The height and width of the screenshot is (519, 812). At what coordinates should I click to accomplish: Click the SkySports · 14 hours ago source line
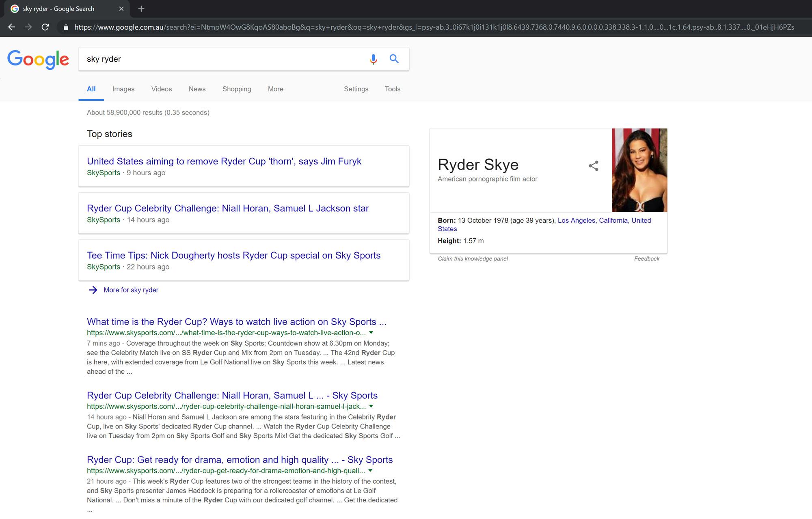[x=128, y=220]
